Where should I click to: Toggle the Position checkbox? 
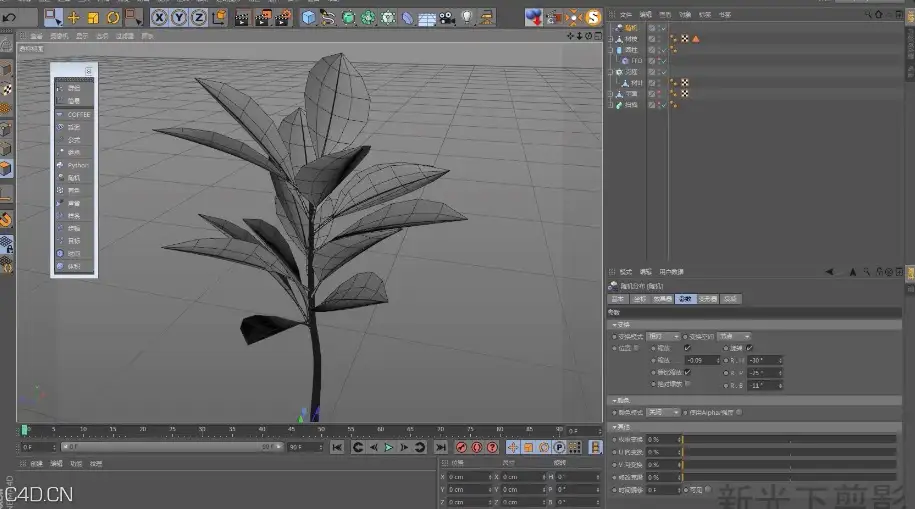coord(636,348)
